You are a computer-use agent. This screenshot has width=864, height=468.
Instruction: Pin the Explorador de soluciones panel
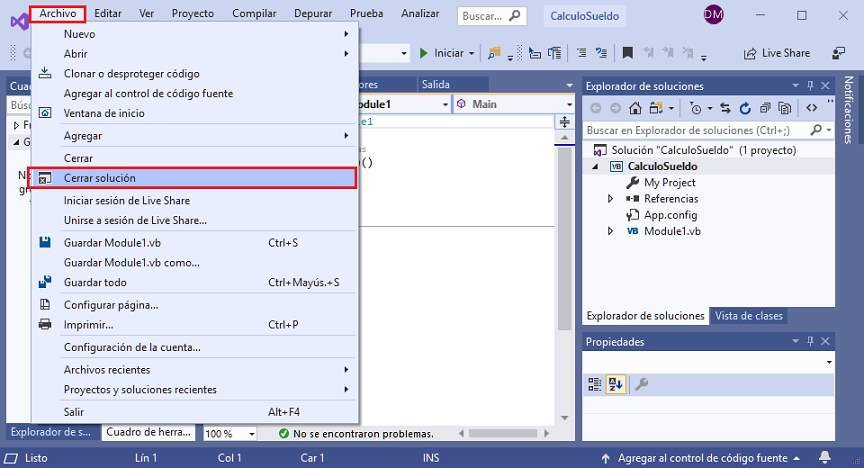pos(810,86)
